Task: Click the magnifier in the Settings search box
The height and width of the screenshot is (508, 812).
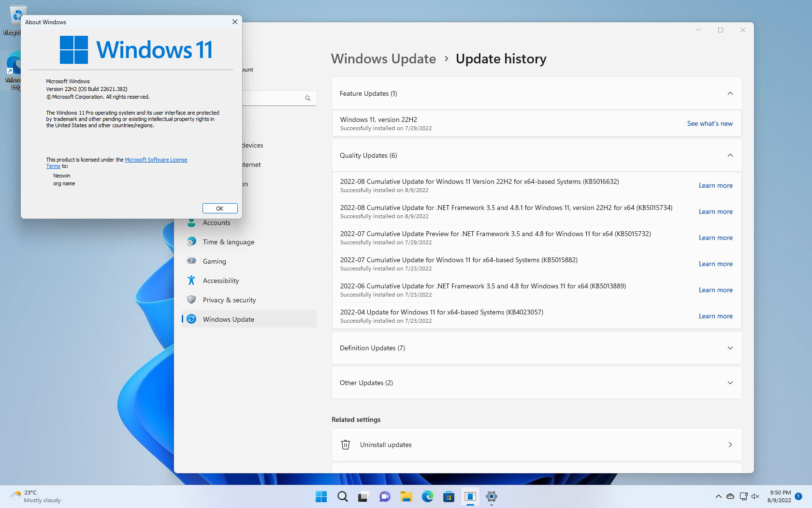Action: [308, 98]
